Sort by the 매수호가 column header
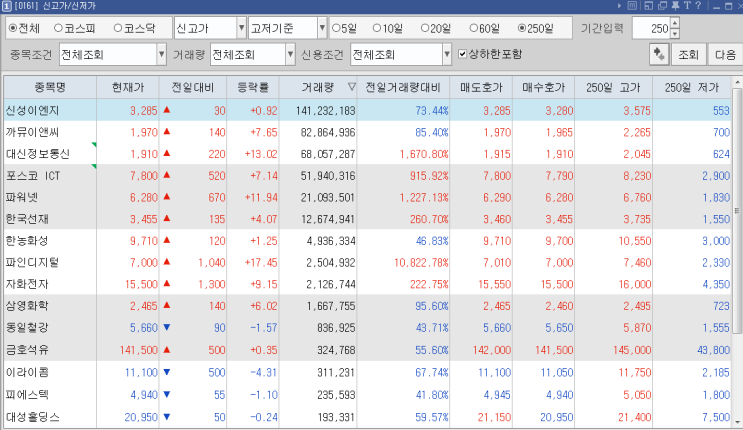Viewport: 743px width, 430px height. [x=543, y=87]
